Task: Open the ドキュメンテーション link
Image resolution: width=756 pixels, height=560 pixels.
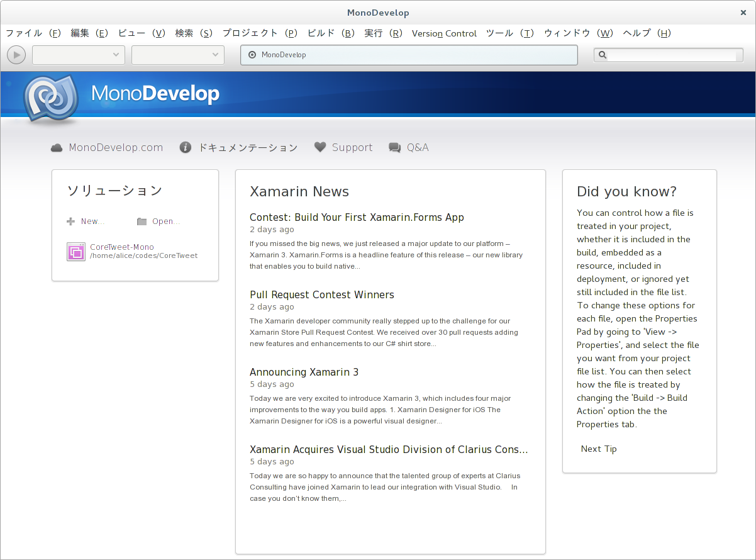Action: 248,148
